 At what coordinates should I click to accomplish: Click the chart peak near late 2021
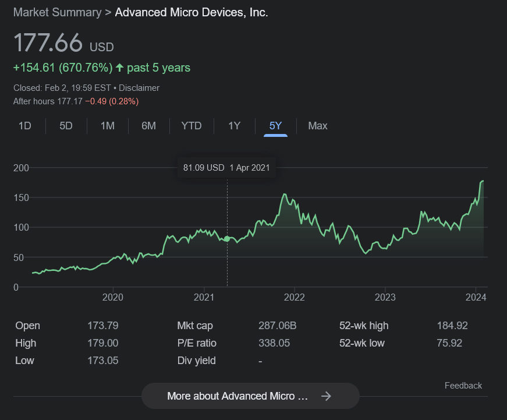pos(285,195)
